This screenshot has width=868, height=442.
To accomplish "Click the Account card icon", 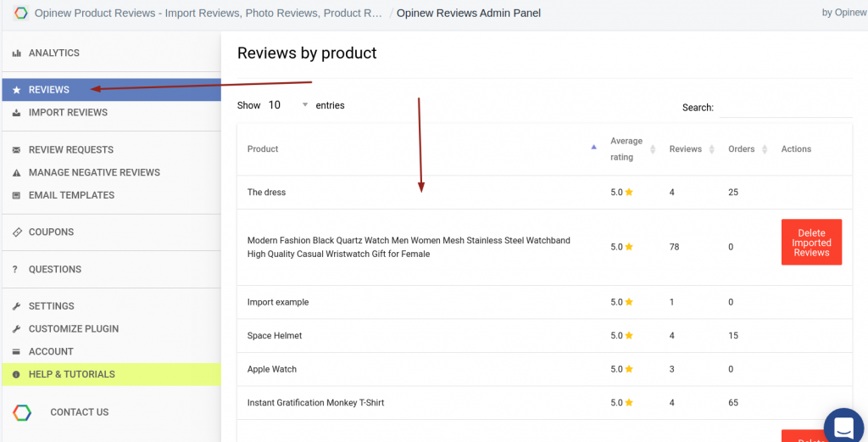I will pyautogui.click(x=17, y=352).
